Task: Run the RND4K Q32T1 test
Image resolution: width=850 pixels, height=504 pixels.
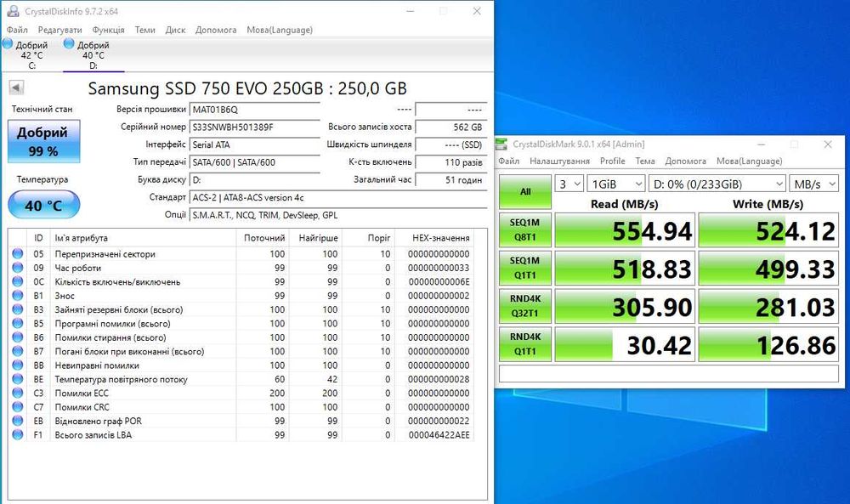Action: pyautogui.click(x=525, y=306)
